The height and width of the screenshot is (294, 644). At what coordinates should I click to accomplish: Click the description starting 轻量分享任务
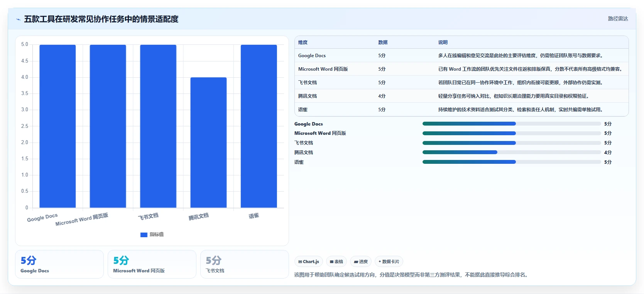pos(514,96)
